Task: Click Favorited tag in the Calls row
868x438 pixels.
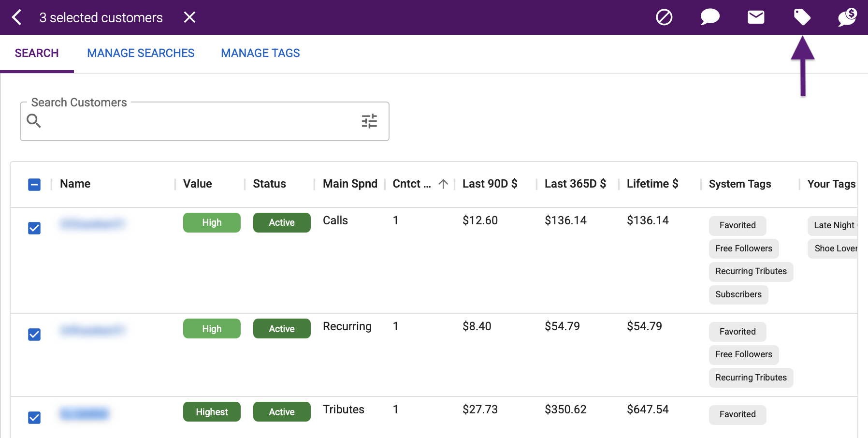Action: coord(738,225)
